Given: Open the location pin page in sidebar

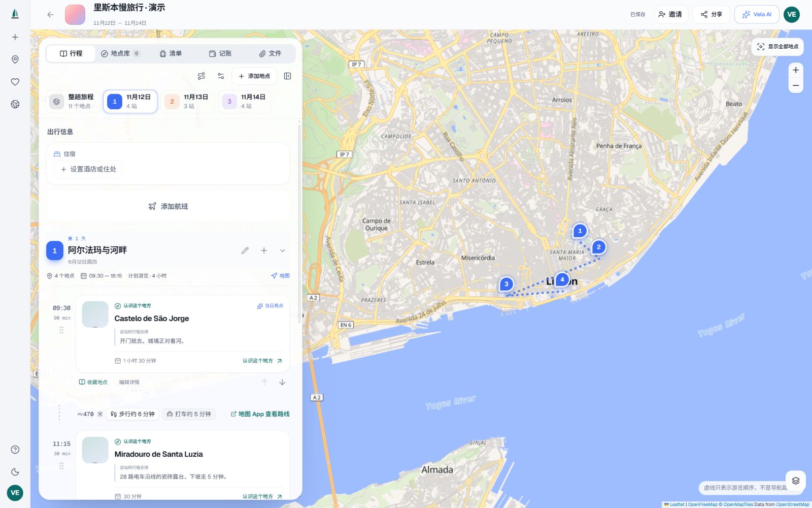Looking at the screenshot, I should point(15,59).
